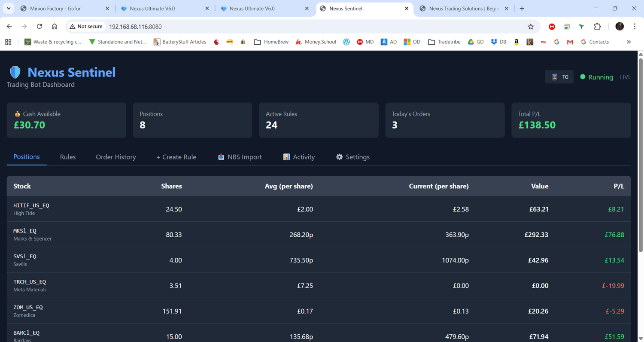Show the Activity tab
This screenshot has width=644, height=342.
[299, 157]
